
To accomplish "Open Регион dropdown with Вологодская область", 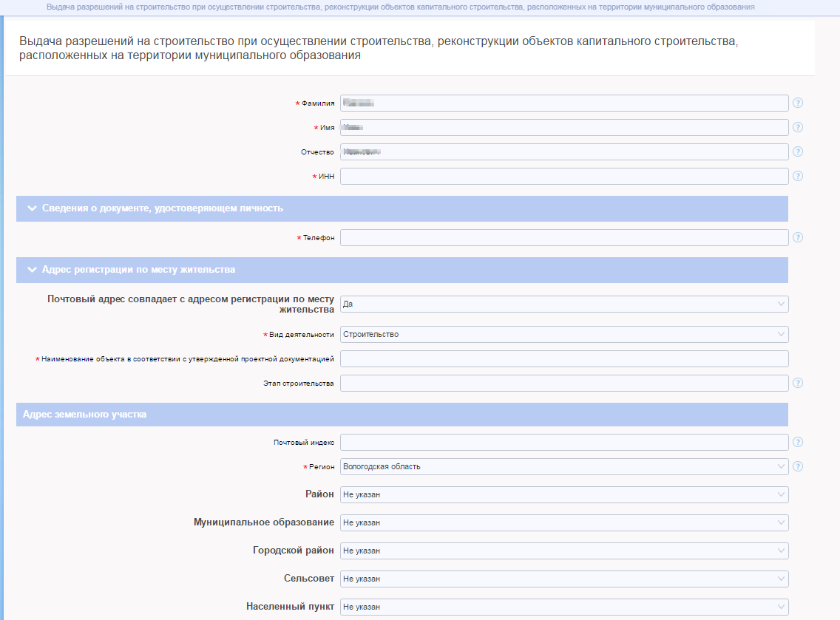I will click(563, 466).
